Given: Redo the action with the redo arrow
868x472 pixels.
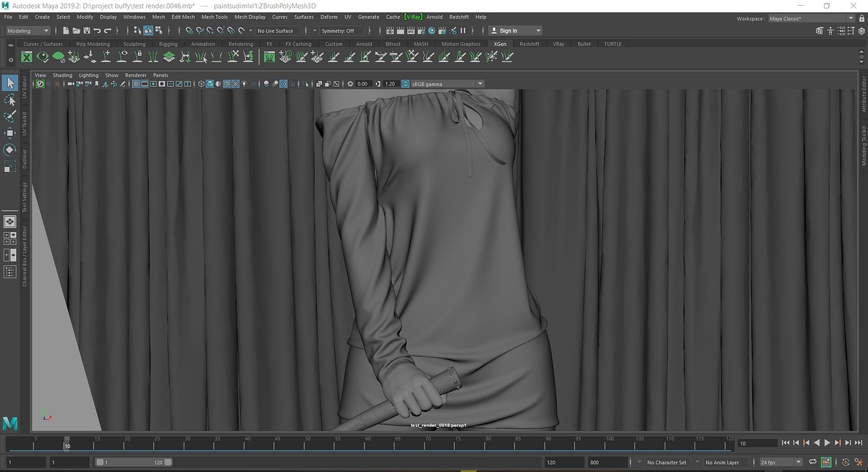Looking at the screenshot, I should (x=108, y=30).
